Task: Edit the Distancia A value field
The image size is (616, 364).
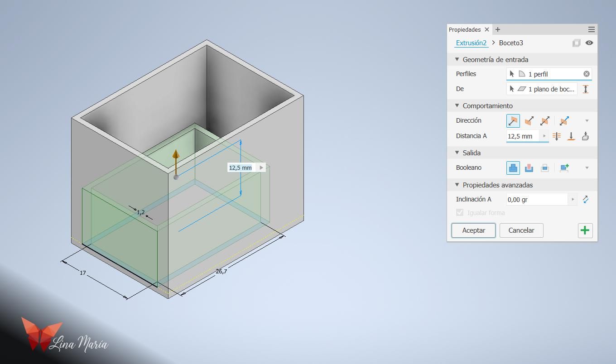Action: 523,136
